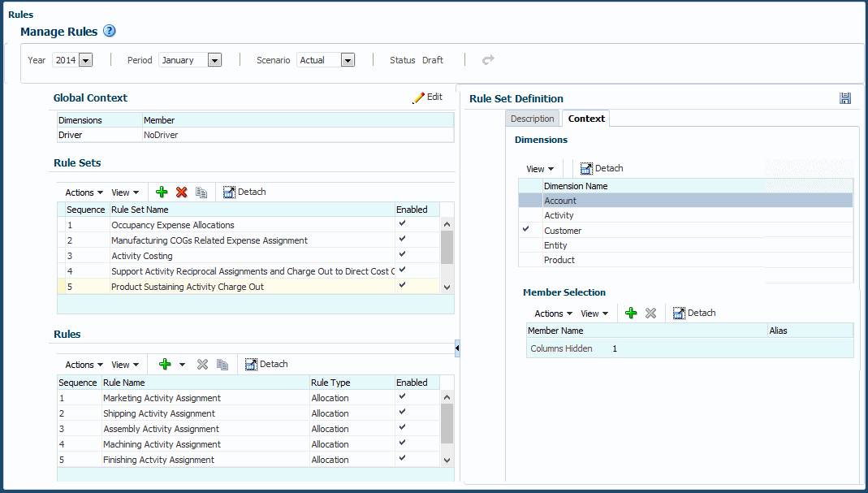Click grey remove X in Member Selection

[x=651, y=313]
